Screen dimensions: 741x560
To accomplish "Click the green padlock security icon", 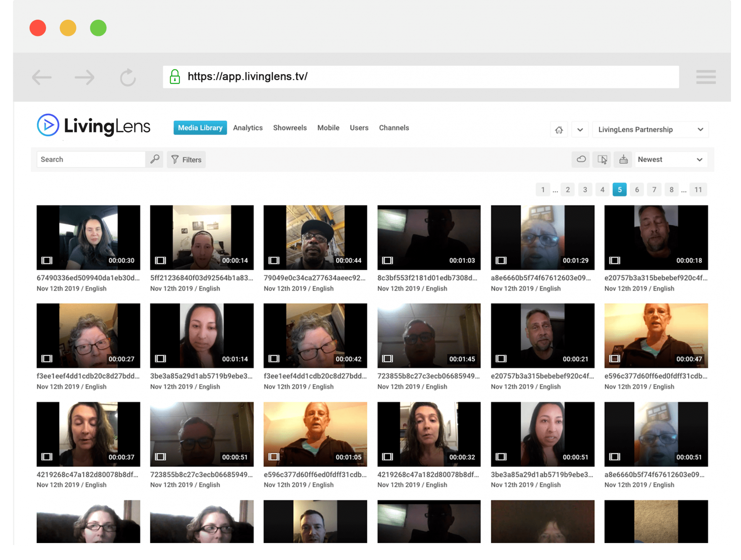I will click(x=175, y=76).
